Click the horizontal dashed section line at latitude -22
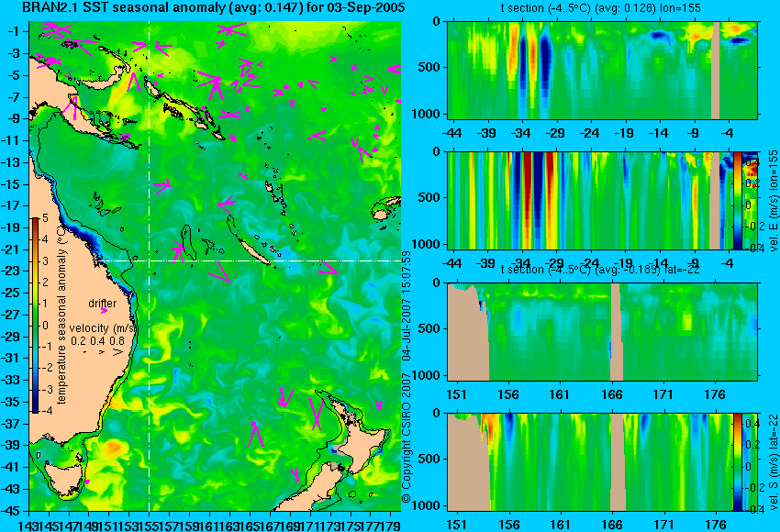 tap(249, 260)
